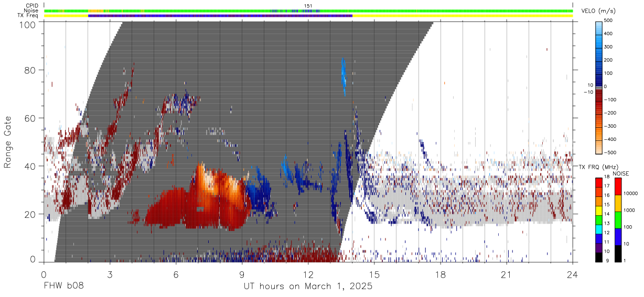
Task: Click the 15 MHz tick label
Action: point(608,204)
